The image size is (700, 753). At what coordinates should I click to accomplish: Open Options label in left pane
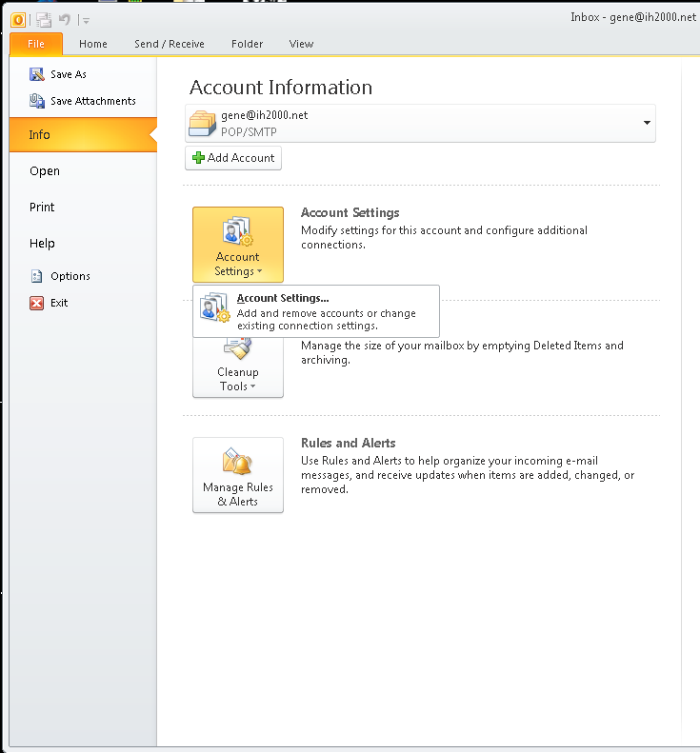pos(70,276)
